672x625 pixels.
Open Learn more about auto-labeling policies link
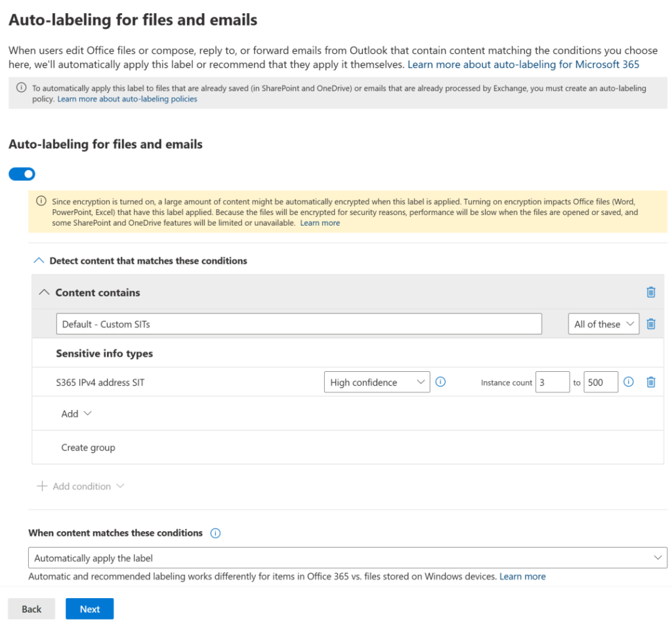click(127, 99)
